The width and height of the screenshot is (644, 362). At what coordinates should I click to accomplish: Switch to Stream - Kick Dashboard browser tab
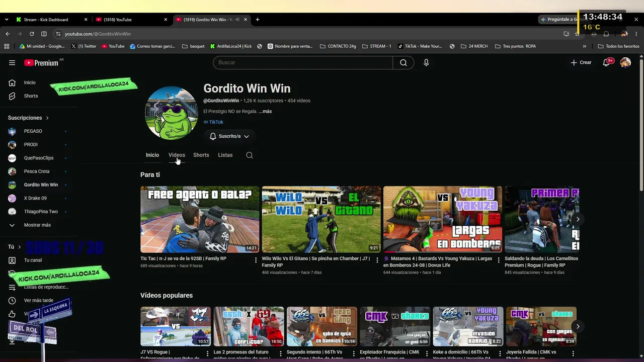pos(52,20)
